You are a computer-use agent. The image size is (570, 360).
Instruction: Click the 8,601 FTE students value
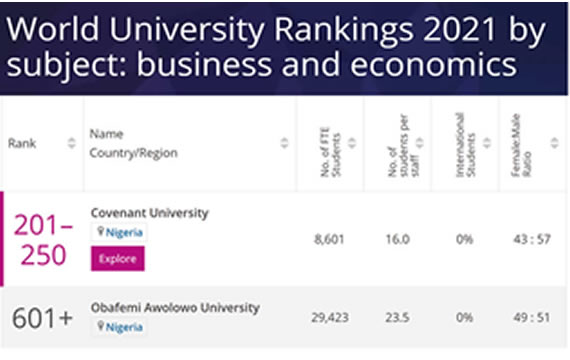tap(329, 239)
